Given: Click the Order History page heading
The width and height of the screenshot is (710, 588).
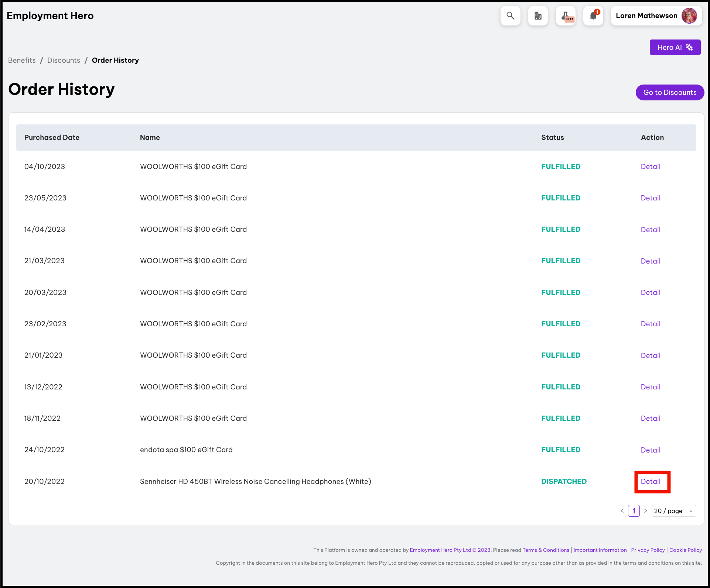Looking at the screenshot, I should click(61, 89).
